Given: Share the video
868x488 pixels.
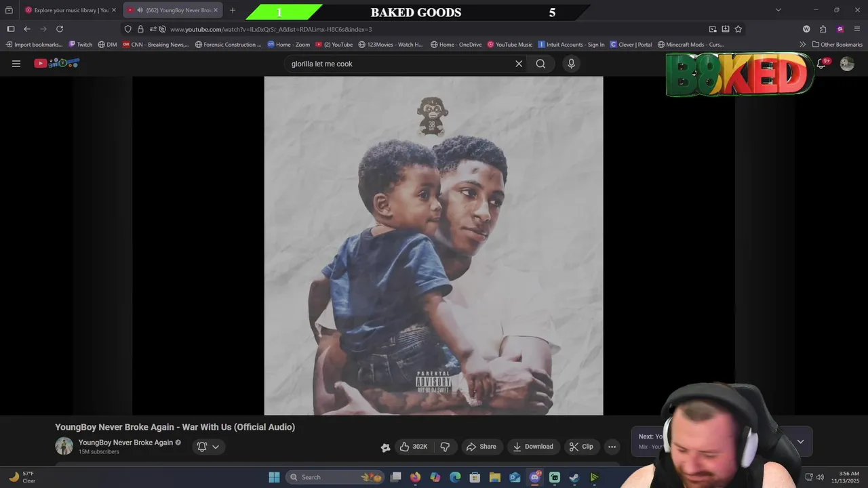Looking at the screenshot, I should (481, 447).
